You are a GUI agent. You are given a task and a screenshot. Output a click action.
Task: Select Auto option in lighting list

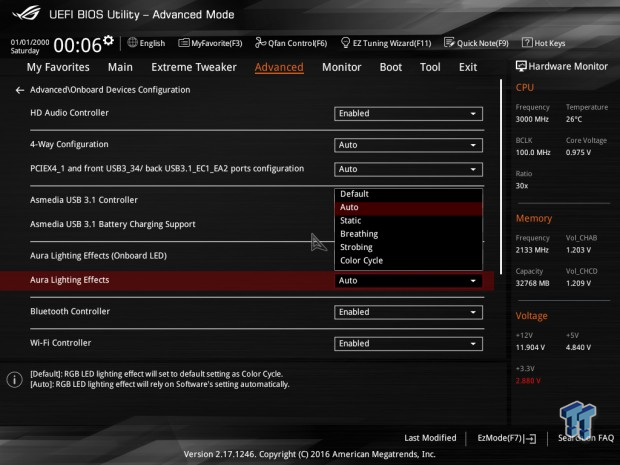click(x=408, y=208)
